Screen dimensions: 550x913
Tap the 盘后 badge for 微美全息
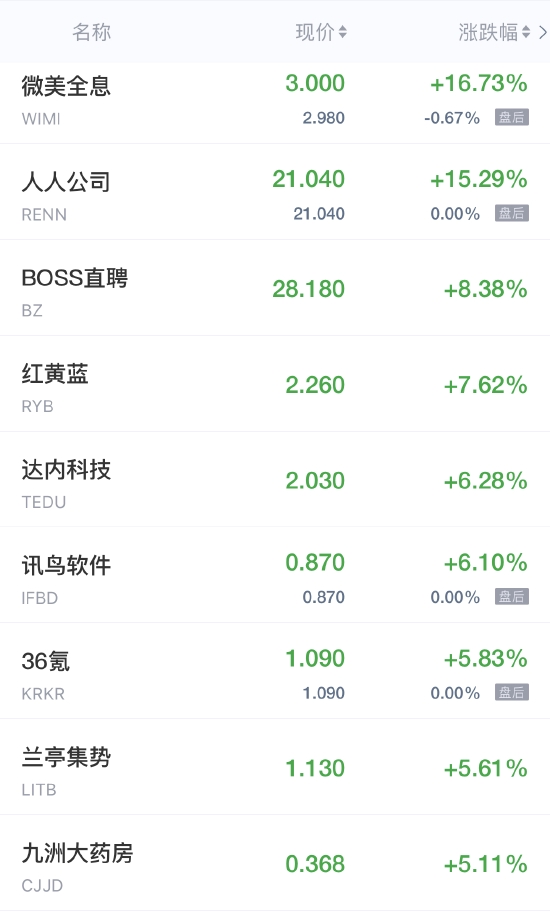pos(512,117)
